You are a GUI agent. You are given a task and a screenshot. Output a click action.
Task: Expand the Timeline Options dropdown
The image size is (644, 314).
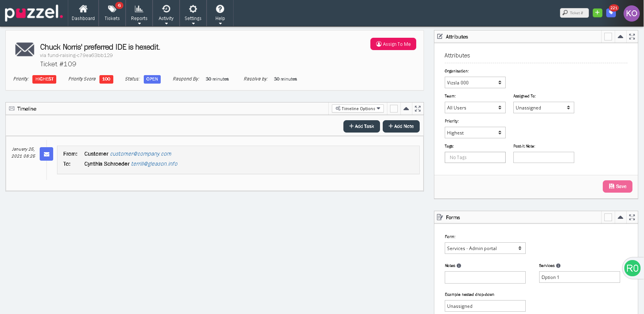[358, 109]
